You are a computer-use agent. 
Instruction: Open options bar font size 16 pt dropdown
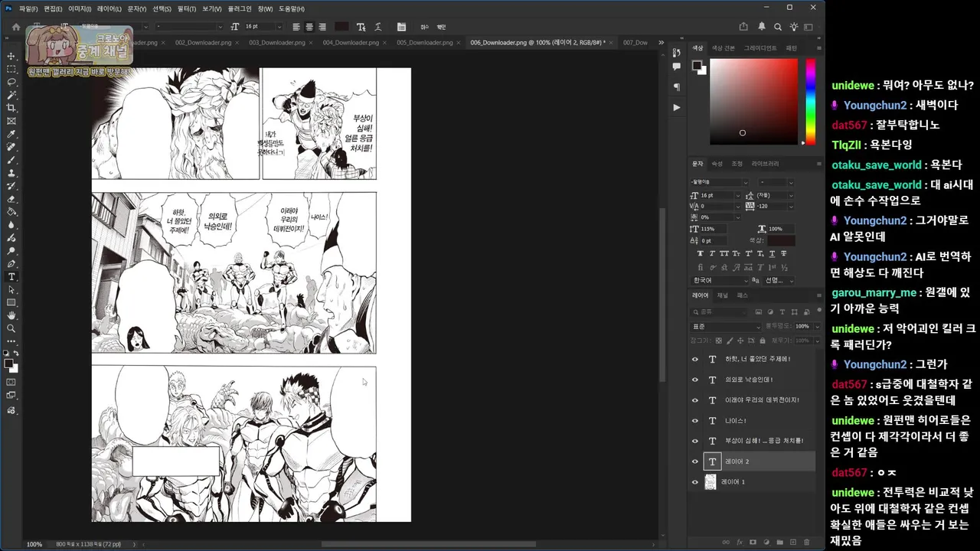(x=279, y=27)
